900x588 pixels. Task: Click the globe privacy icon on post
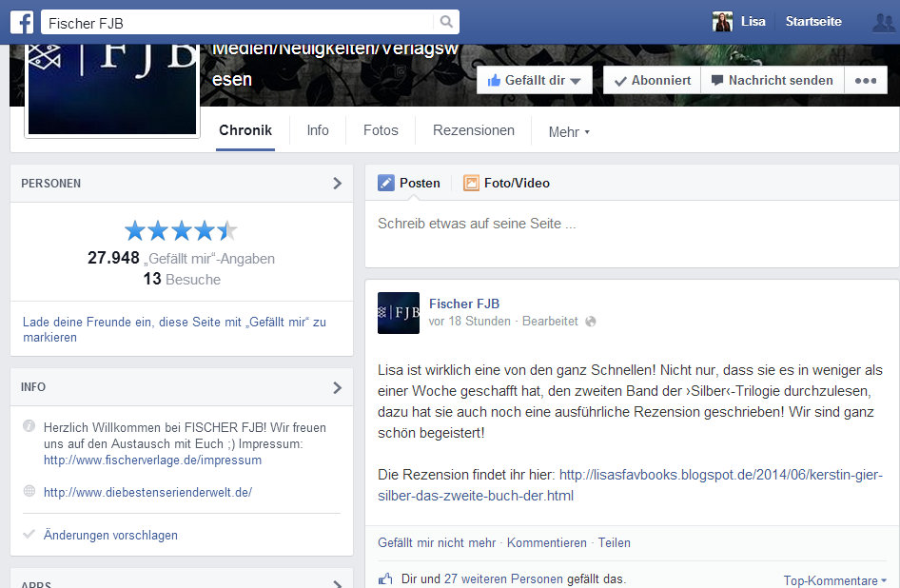pos(590,322)
